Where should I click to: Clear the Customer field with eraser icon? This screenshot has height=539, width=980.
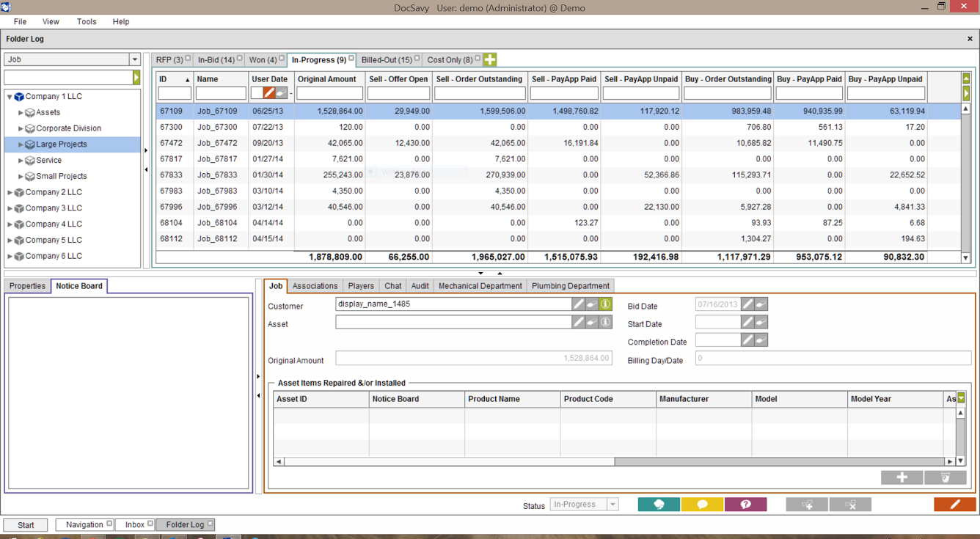coord(592,304)
